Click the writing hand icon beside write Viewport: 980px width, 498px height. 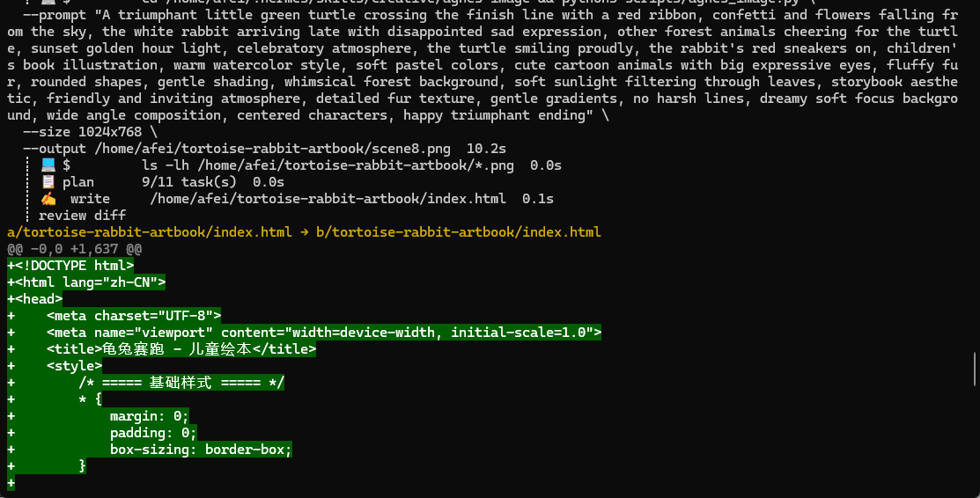pyautogui.click(x=48, y=199)
